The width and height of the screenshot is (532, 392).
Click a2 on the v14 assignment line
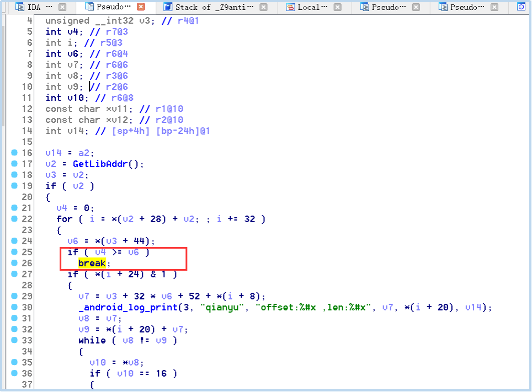pos(84,153)
